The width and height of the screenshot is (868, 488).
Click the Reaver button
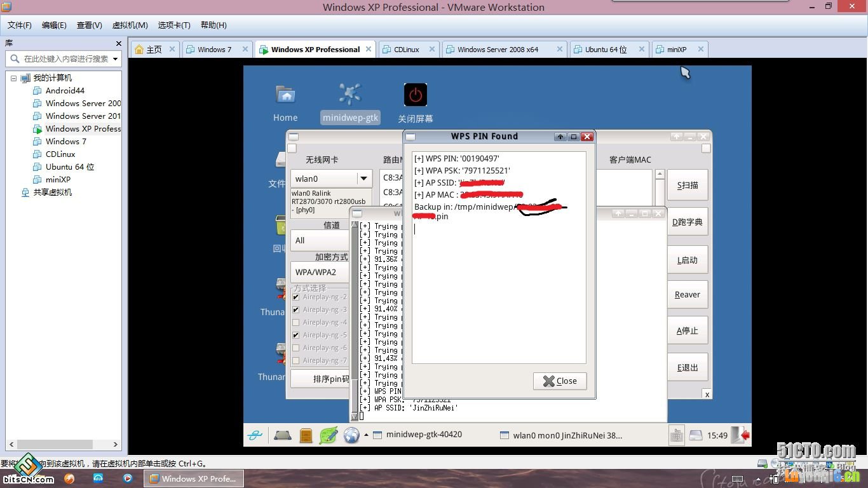tap(688, 295)
